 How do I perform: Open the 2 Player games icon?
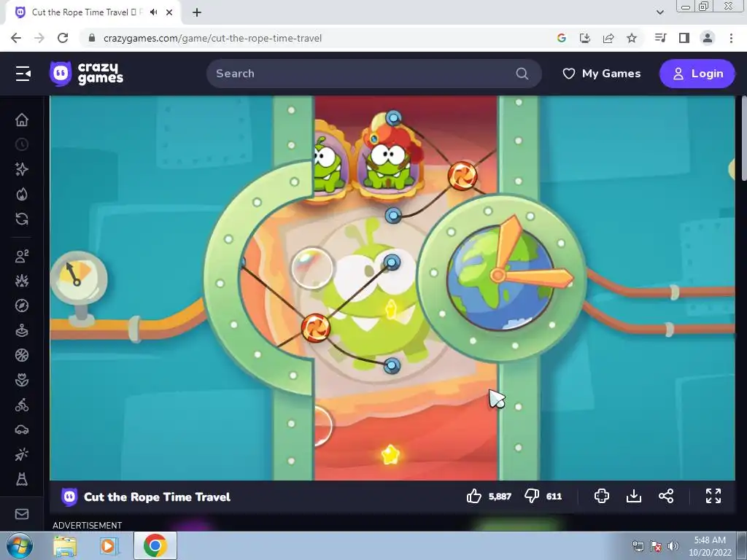22,256
